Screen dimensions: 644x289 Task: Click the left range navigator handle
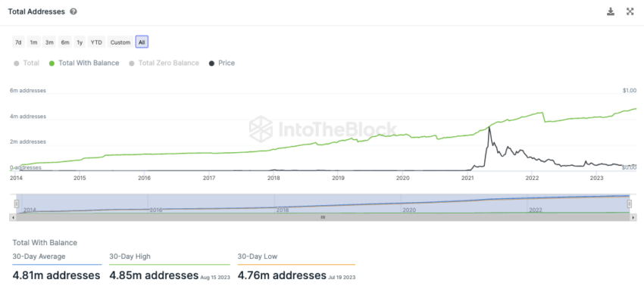point(17,204)
